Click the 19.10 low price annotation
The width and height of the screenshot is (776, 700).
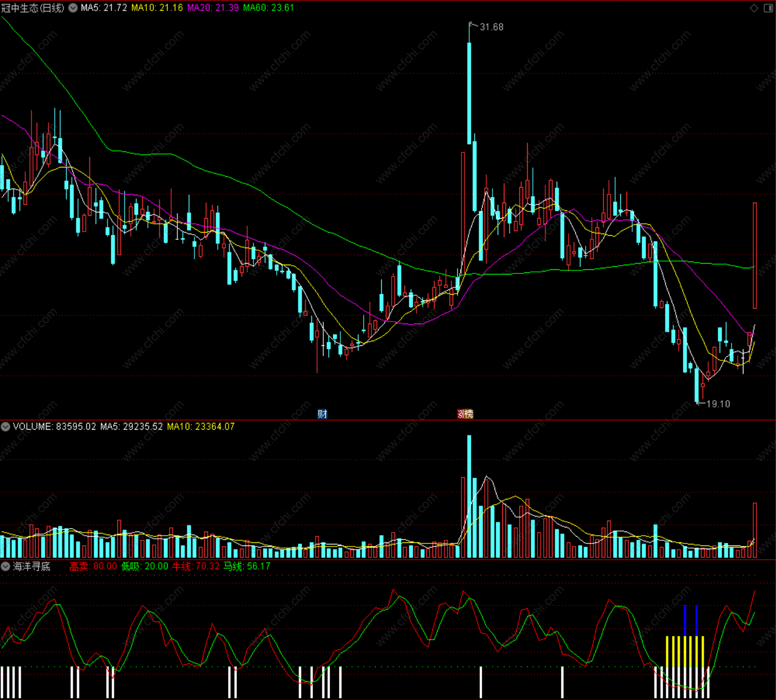click(718, 404)
